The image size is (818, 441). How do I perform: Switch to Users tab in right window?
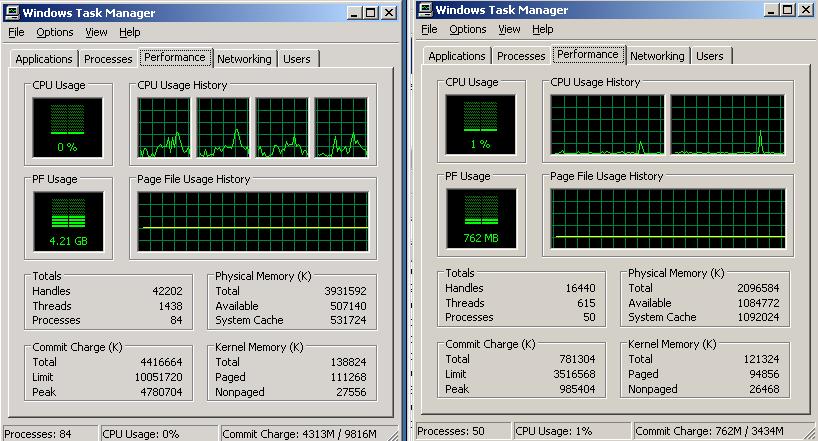[x=710, y=56]
